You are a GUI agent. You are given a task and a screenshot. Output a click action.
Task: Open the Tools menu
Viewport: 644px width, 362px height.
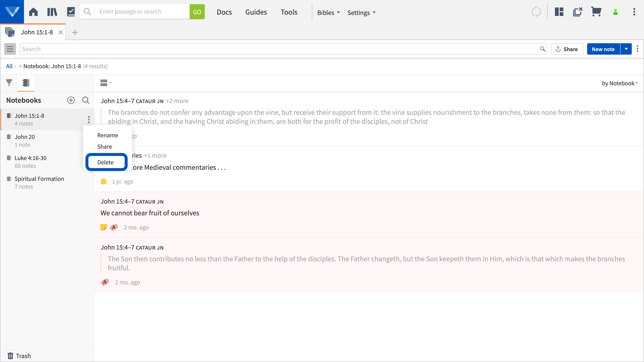point(289,12)
